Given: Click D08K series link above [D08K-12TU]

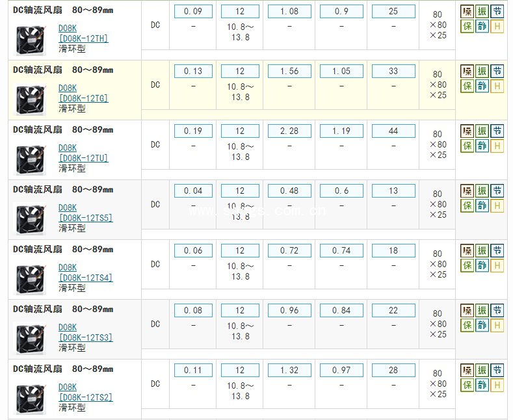Looking at the screenshot, I should click(x=68, y=148).
